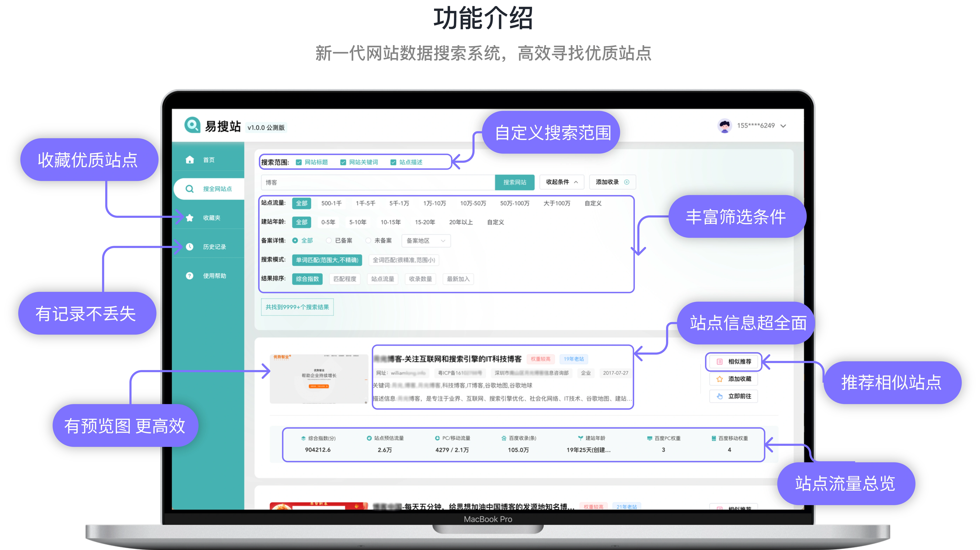Open 历史记录 using the clock icon
The height and width of the screenshot is (550, 980).
point(190,246)
